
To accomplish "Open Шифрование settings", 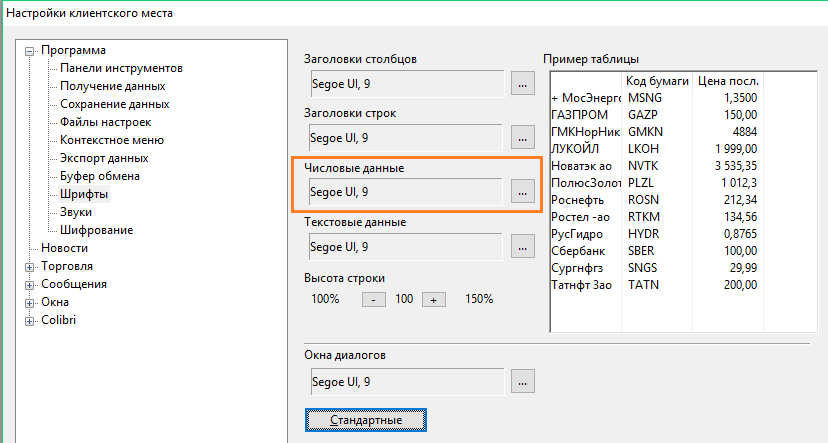I will pos(97,230).
